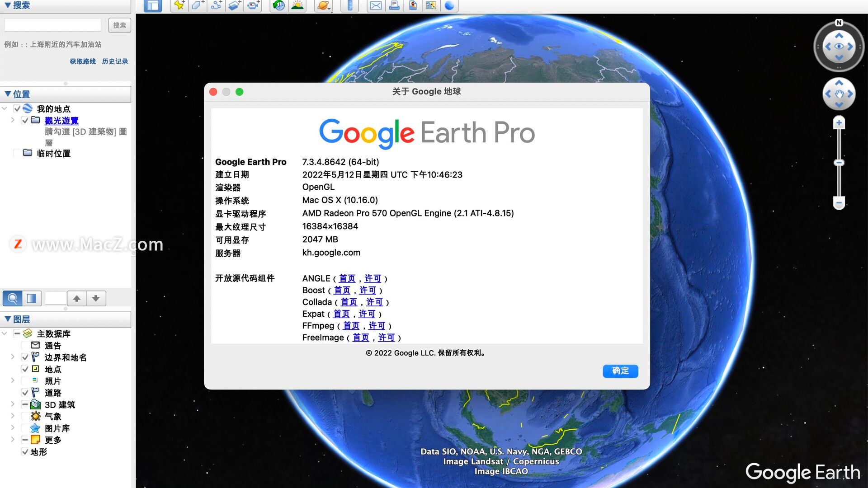Open the Collada 许可 link
The width and height of the screenshot is (868, 488).
(375, 302)
